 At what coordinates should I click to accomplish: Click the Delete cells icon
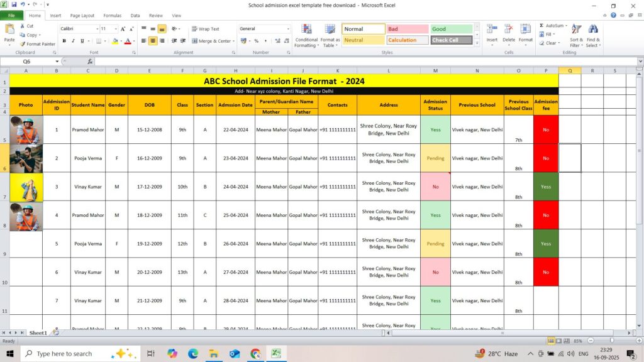(x=509, y=30)
